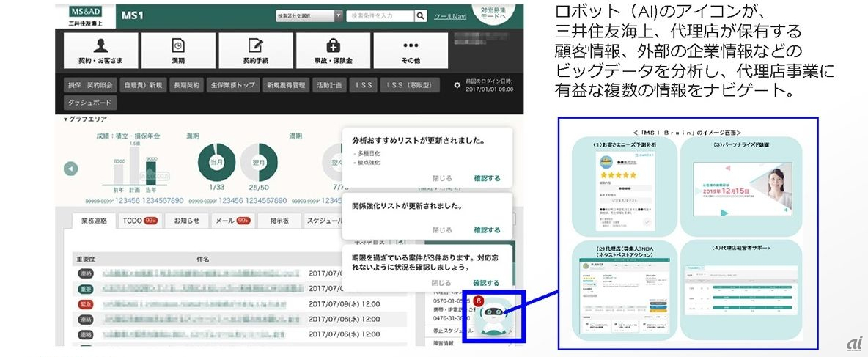Click the 損保 契約照会 shortcut button
The image size is (868, 357).
(90, 86)
